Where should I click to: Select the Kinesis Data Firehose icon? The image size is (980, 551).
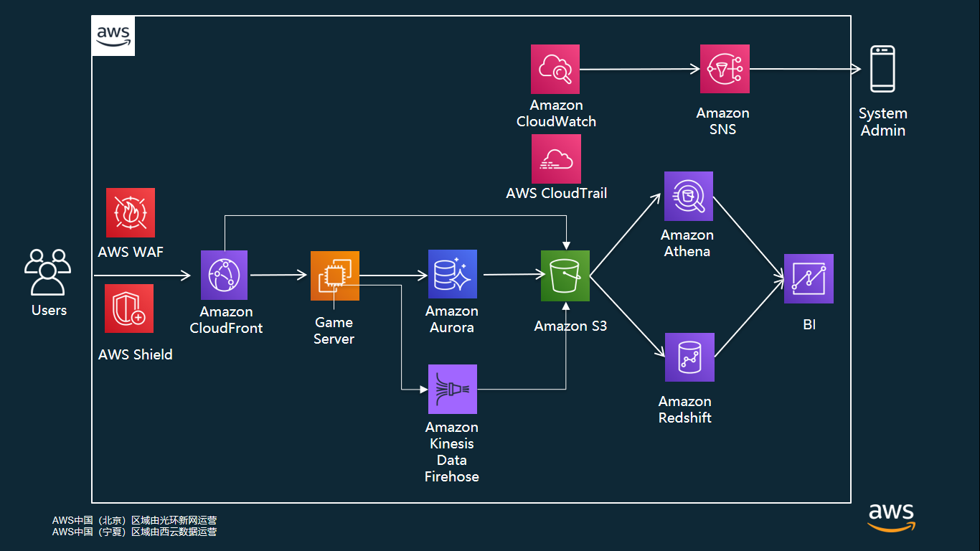click(x=453, y=389)
